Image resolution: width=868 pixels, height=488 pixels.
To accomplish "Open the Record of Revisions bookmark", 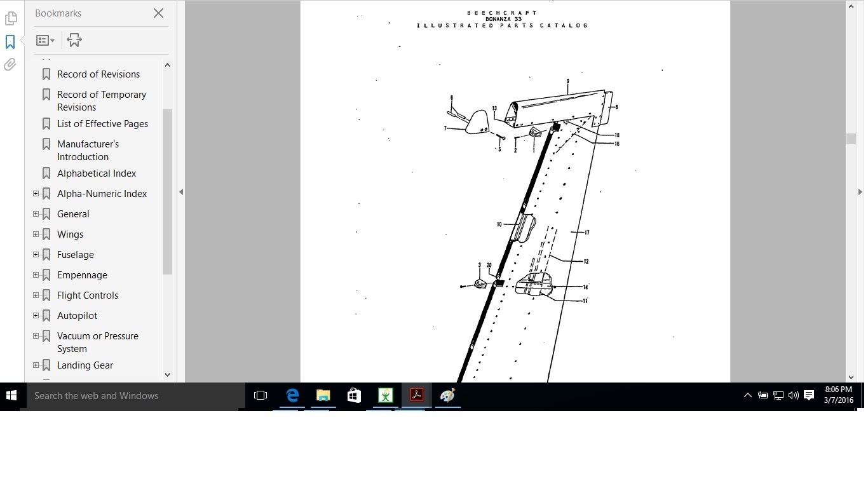I will pos(98,74).
